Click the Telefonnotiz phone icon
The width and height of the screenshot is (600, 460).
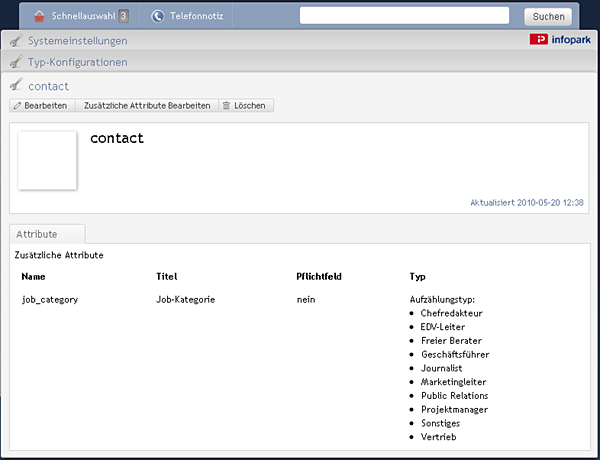click(157, 16)
